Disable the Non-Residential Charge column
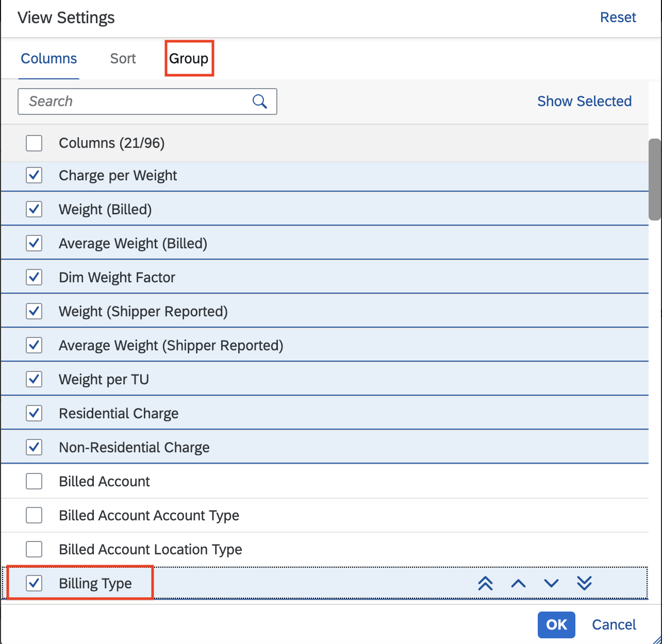The image size is (662, 644). tap(34, 447)
